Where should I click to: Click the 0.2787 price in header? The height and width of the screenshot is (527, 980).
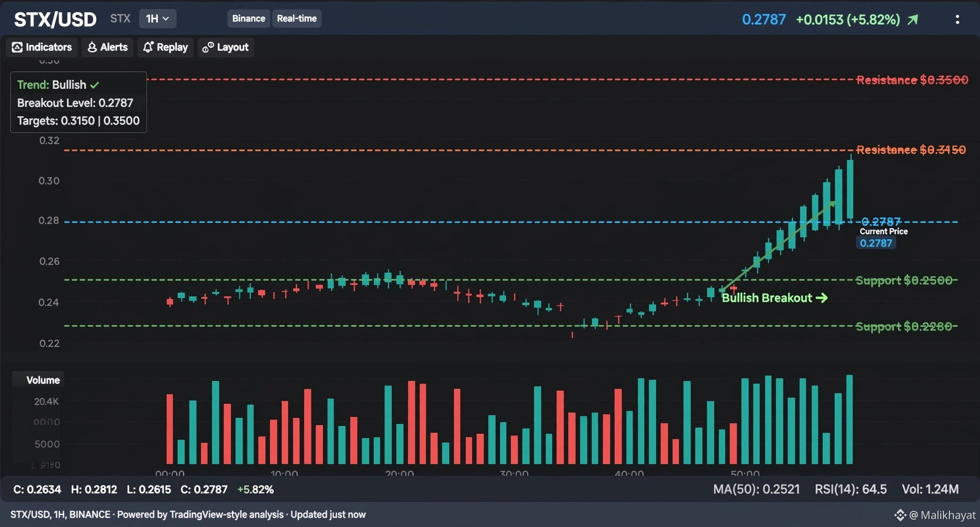(764, 20)
